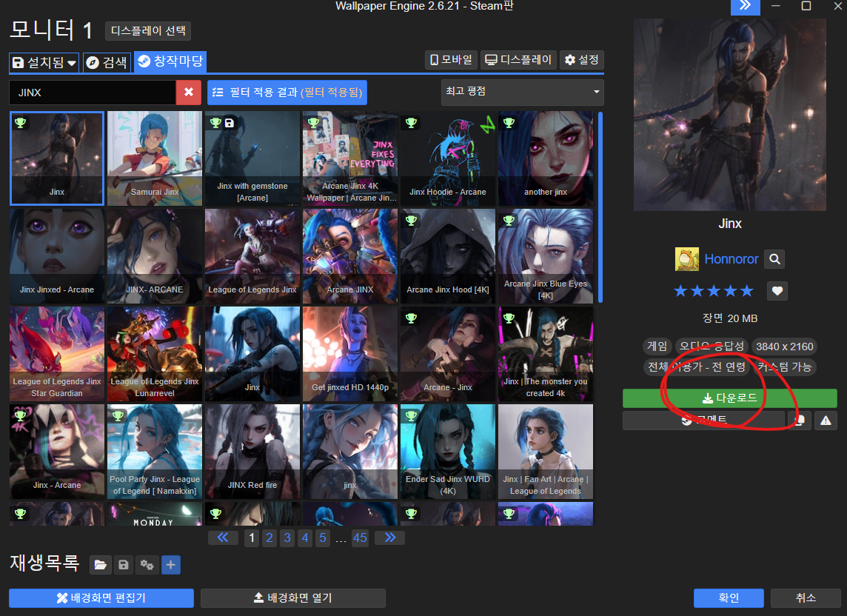Report the wallpaper via the warning triangle icon
Screen dimensions: 847x616
[x=826, y=421]
